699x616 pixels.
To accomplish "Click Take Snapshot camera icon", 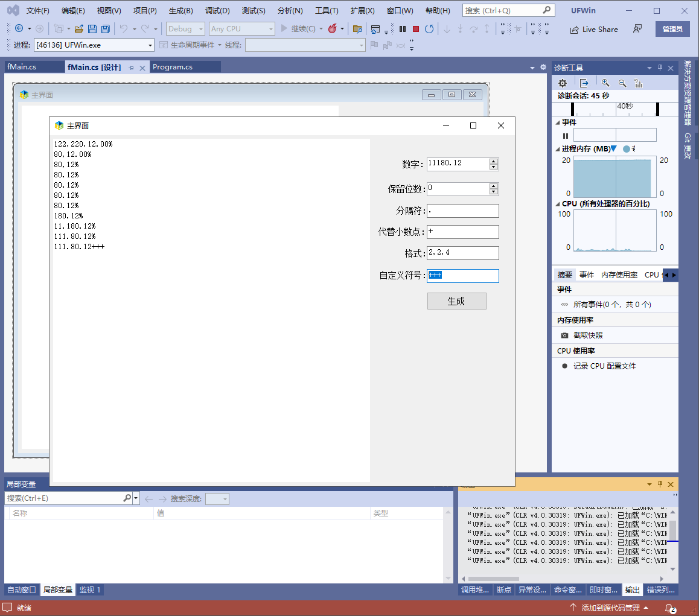I will pyautogui.click(x=564, y=335).
